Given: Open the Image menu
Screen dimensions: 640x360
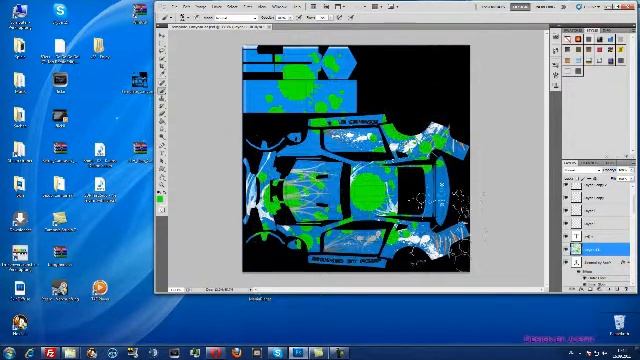Looking at the screenshot, I should (200, 7).
